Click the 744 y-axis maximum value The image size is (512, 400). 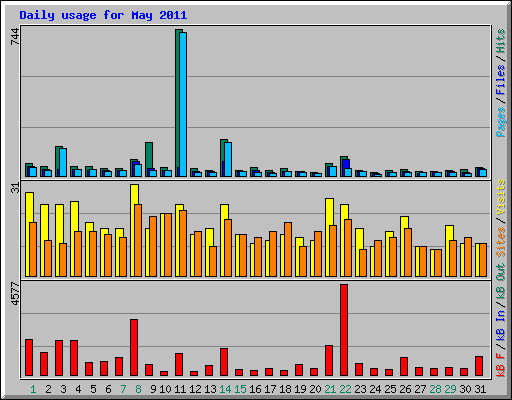click(x=15, y=37)
